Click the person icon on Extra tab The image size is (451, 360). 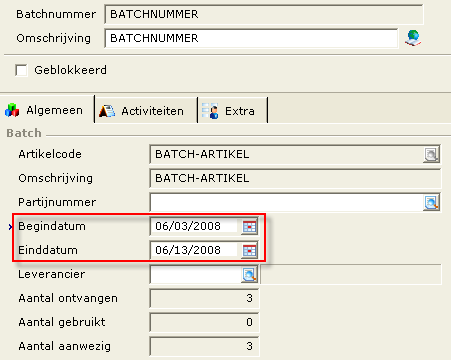pos(210,111)
